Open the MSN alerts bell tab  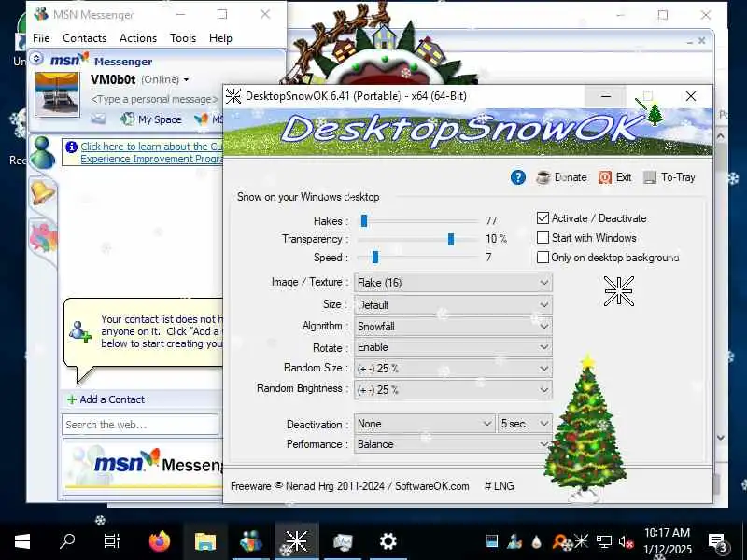coord(43,193)
